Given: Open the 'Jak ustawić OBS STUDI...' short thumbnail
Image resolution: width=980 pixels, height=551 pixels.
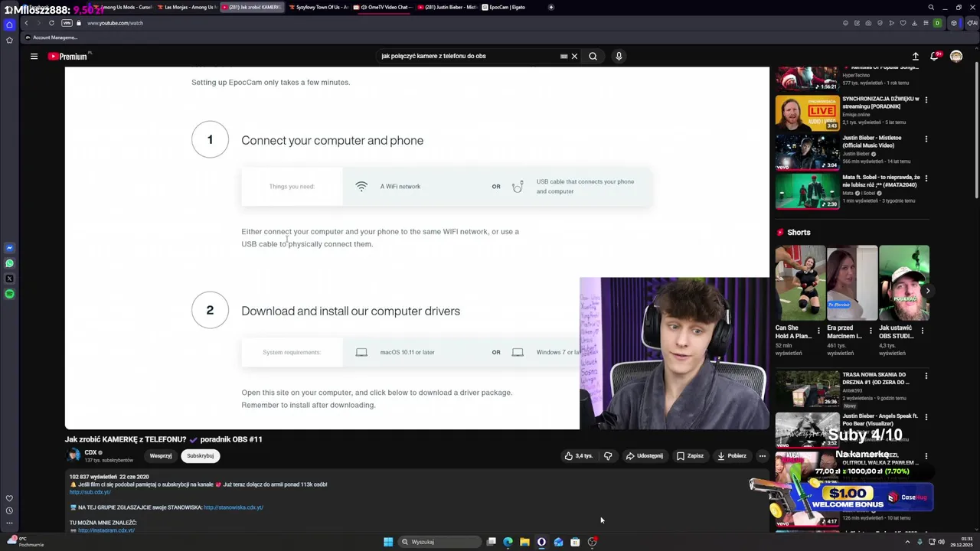Looking at the screenshot, I should tap(904, 283).
